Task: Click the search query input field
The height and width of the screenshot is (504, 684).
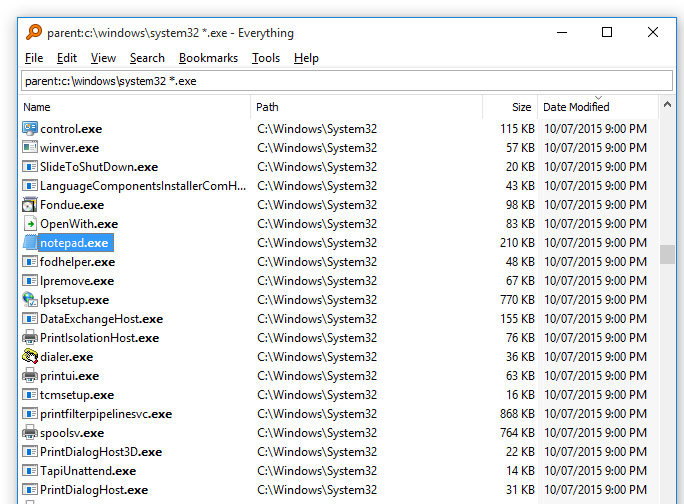Action: (347, 81)
